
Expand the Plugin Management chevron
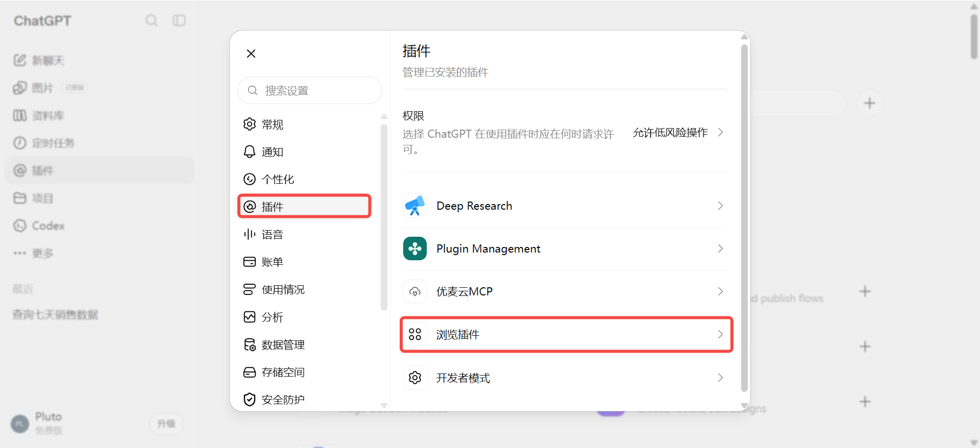[x=720, y=248]
